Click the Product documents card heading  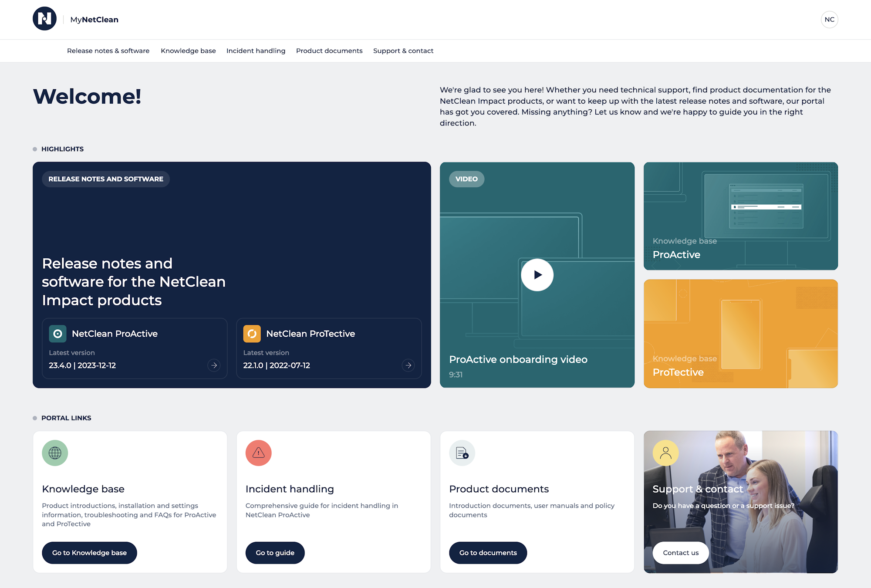pos(499,489)
